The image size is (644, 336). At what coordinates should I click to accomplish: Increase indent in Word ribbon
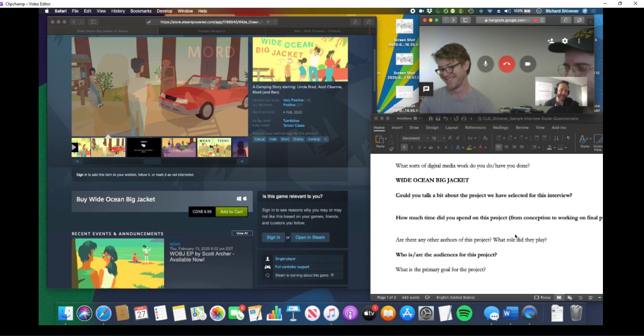544,138
